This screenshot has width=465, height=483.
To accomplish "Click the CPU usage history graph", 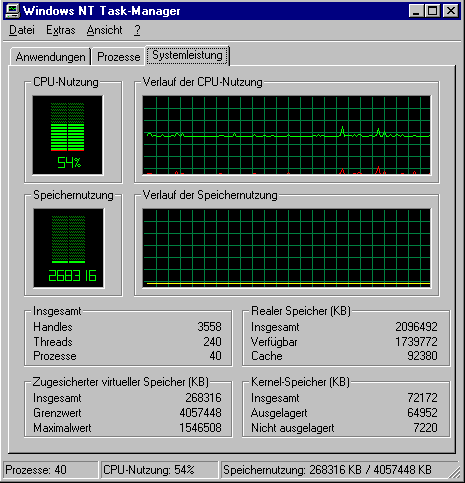I will pos(287,135).
